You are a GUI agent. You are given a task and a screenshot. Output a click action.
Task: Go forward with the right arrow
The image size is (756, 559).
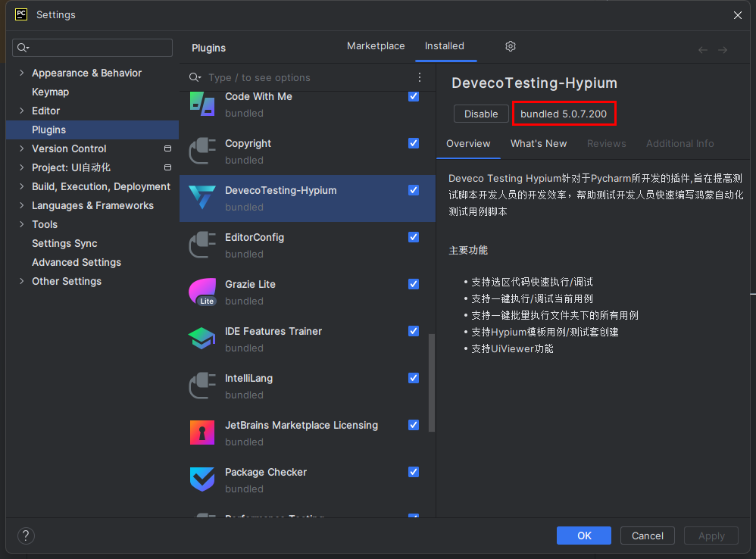723,50
